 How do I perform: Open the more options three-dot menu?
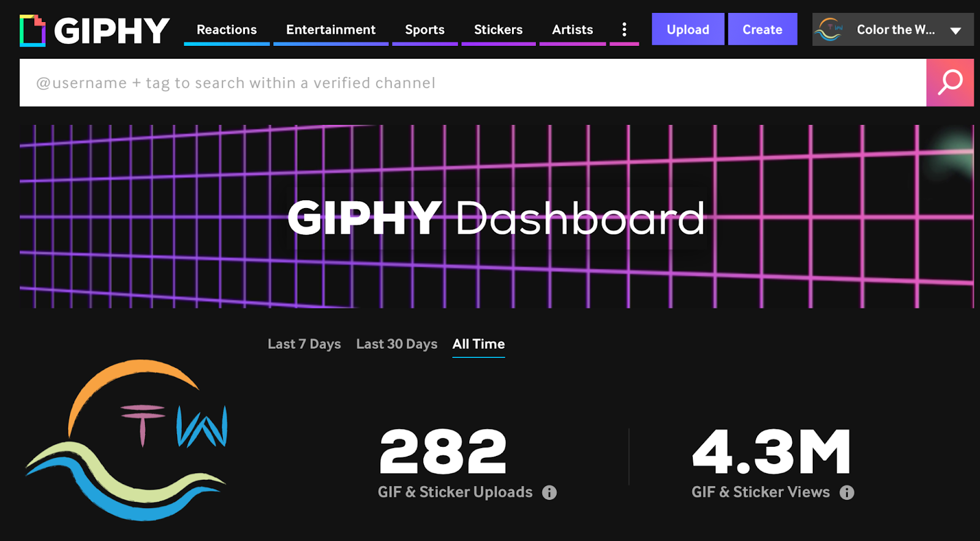624,29
